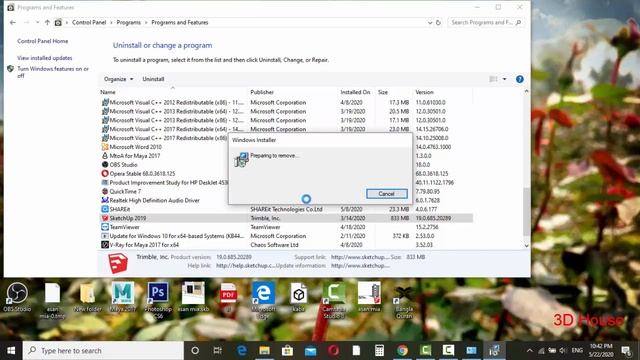
Task: Open Opera browser from the taskbar
Action: pos(333,350)
